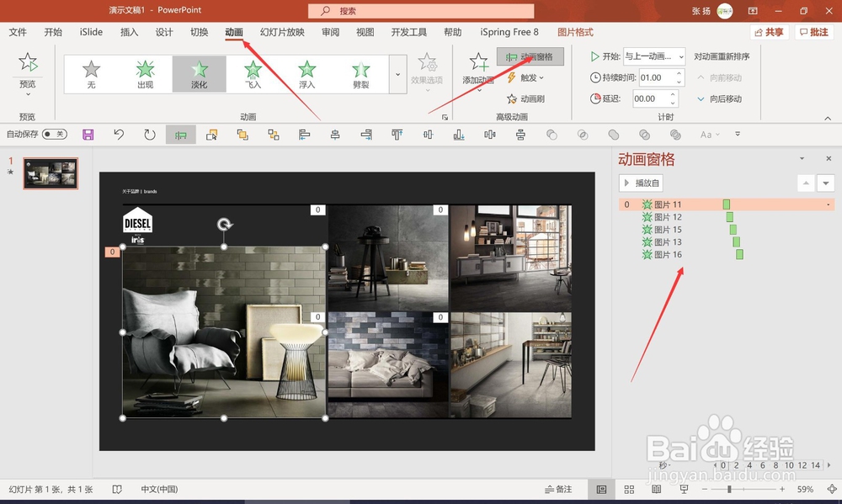Toggle the 自动保存 switch
Screen dimensions: 842x504
click(x=54, y=134)
